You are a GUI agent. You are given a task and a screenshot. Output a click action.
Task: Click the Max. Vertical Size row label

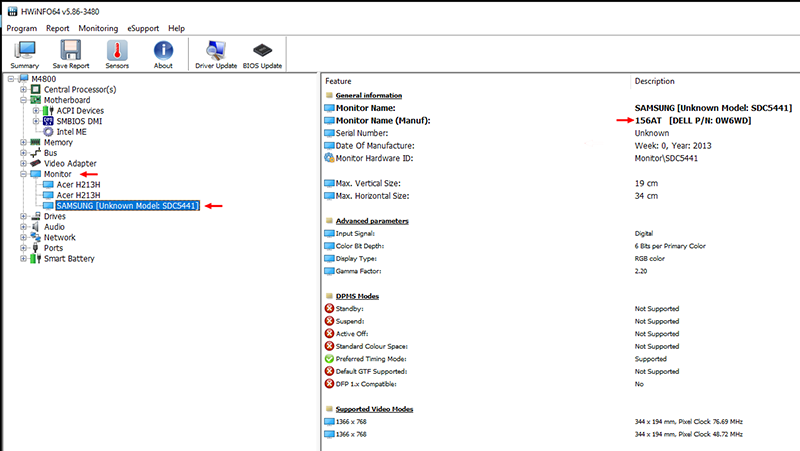[x=368, y=183]
